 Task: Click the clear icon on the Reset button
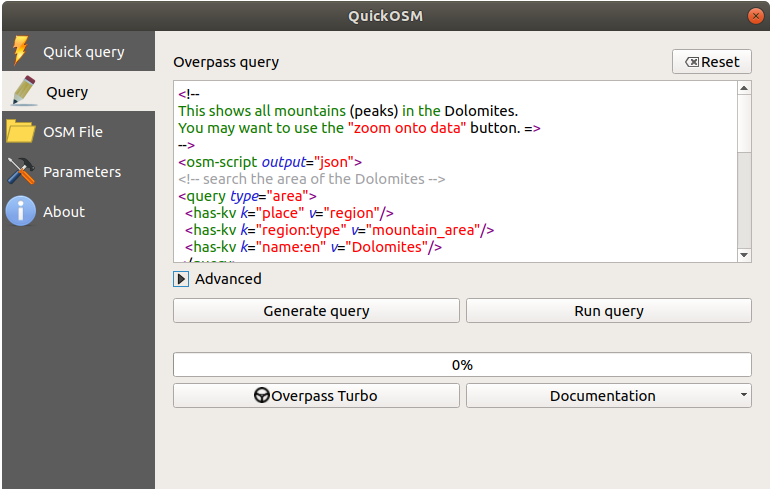pyautogui.click(x=692, y=62)
